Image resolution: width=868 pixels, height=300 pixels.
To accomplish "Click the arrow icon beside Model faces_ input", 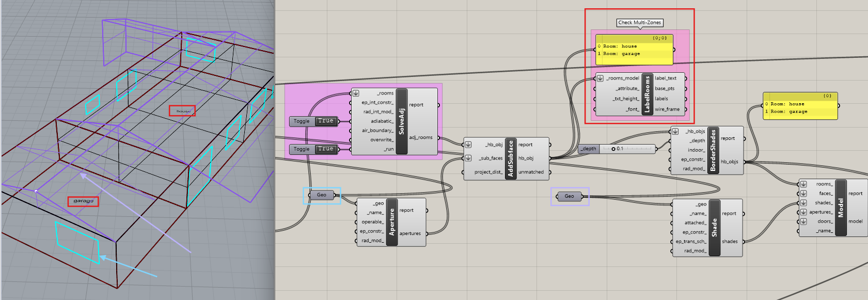I will coord(803,194).
